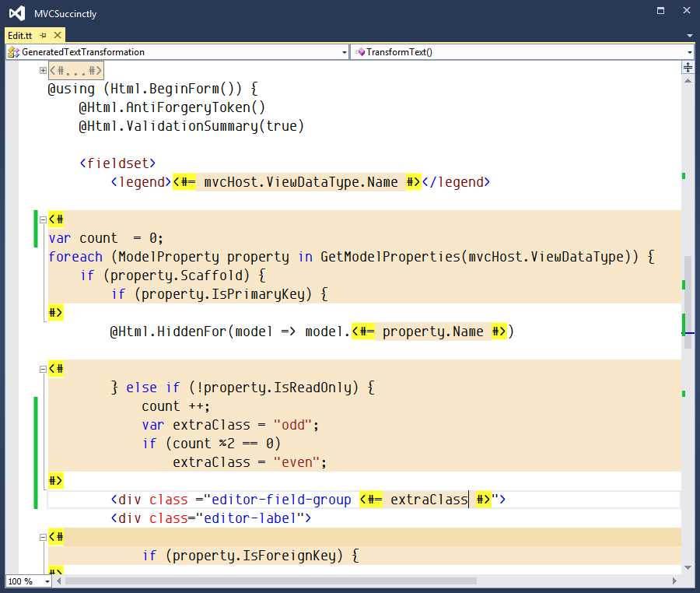Click 'editor-field-group' class value
The width and height of the screenshot is (700, 593).
[x=282, y=500]
